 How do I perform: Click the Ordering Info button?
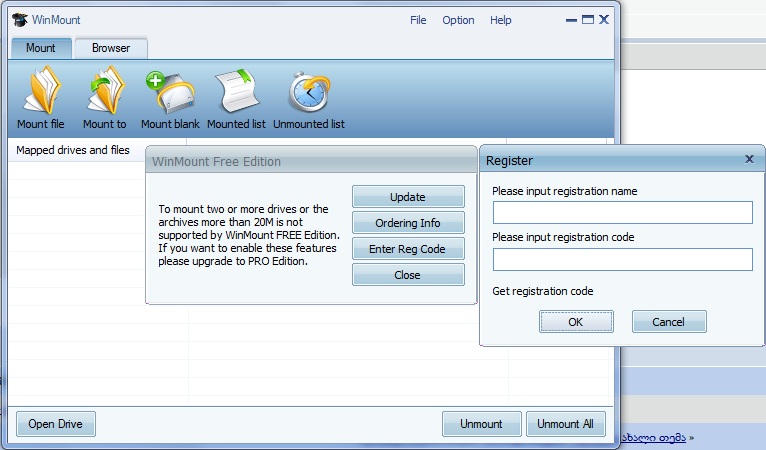(408, 223)
